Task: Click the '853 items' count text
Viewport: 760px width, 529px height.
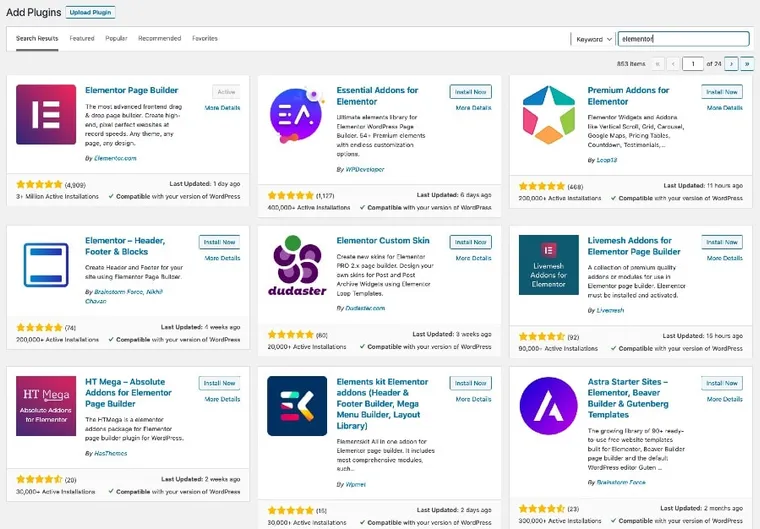Action: (631, 64)
